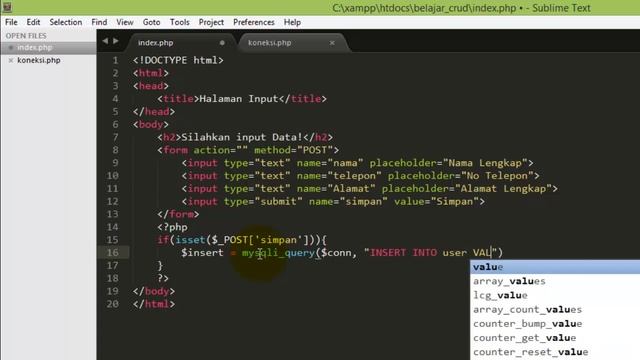Click unsaved dot on index.php tab
This screenshot has height=360, width=640.
pos(222,42)
